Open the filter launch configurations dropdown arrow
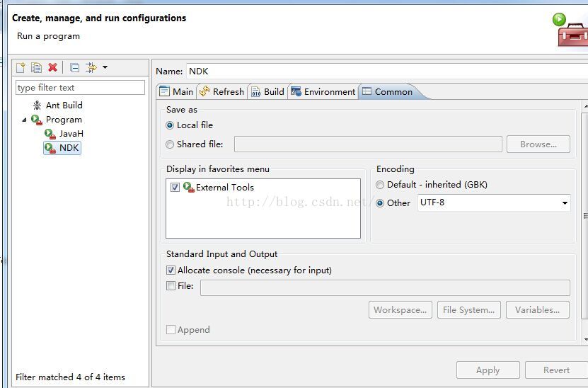This screenshot has height=388, width=588. click(x=105, y=67)
